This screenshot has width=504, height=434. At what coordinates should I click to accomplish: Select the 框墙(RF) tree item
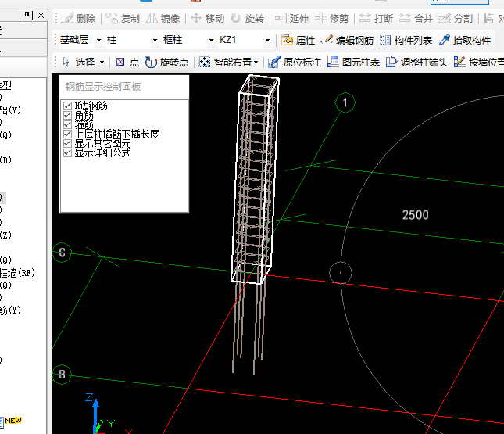tap(18, 273)
